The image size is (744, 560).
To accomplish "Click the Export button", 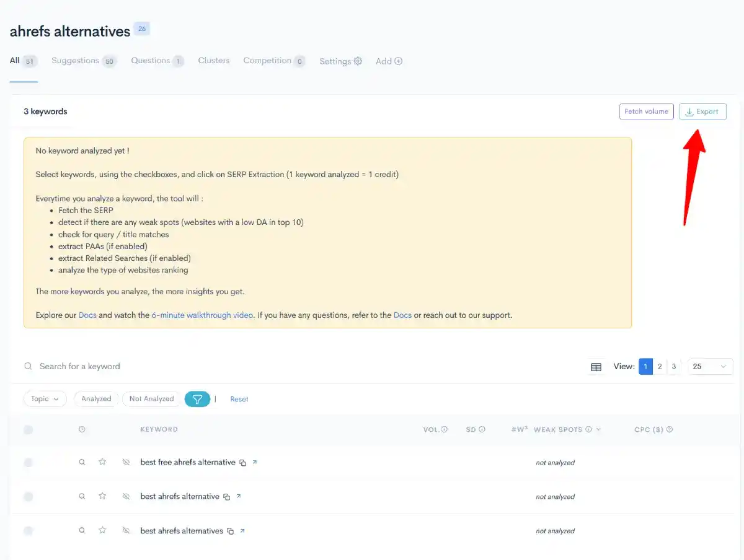I will [702, 112].
